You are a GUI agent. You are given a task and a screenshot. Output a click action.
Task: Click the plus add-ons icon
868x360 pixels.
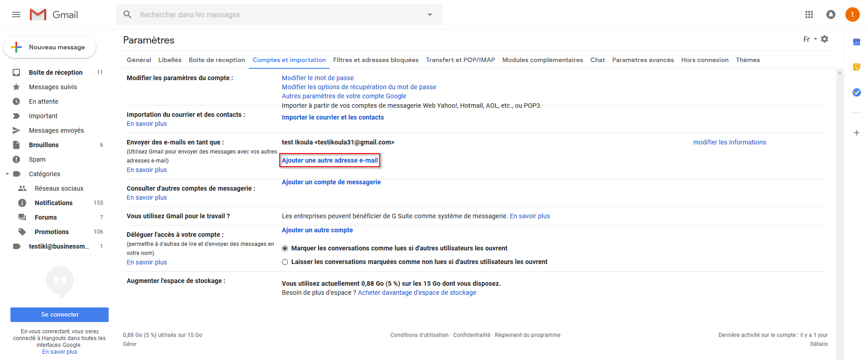857,133
